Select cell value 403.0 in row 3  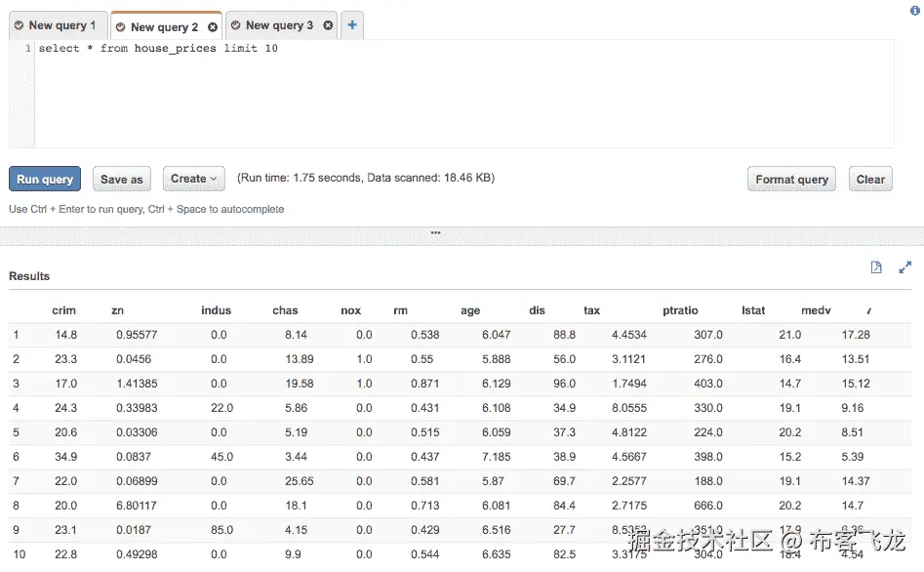(708, 384)
